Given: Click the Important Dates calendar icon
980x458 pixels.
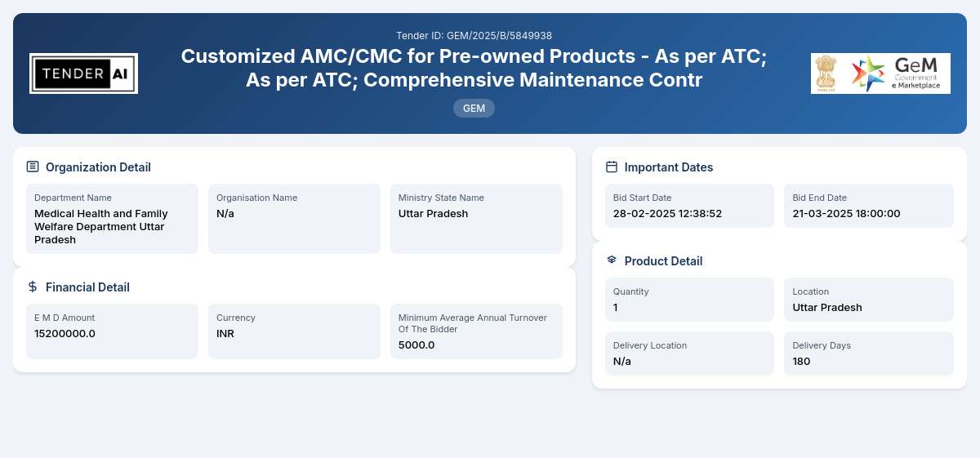Looking at the screenshot, I should (x=612, y=167).
